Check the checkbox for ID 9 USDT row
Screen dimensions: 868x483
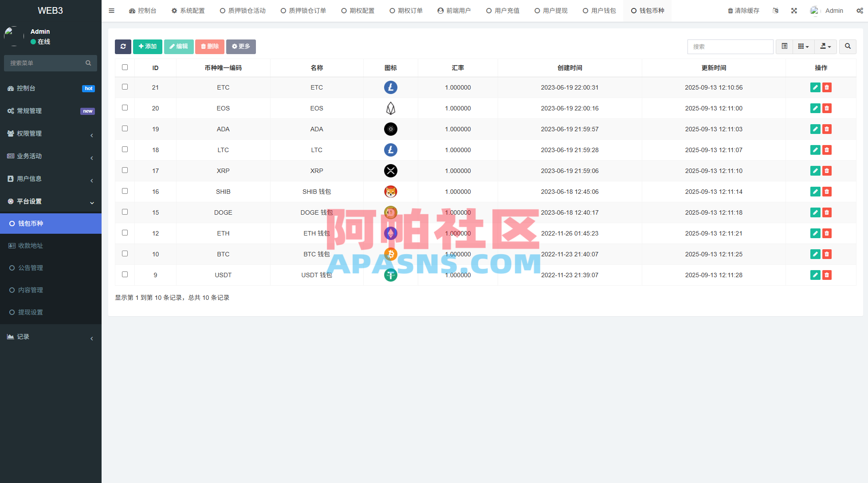click(x=125, y=275)
